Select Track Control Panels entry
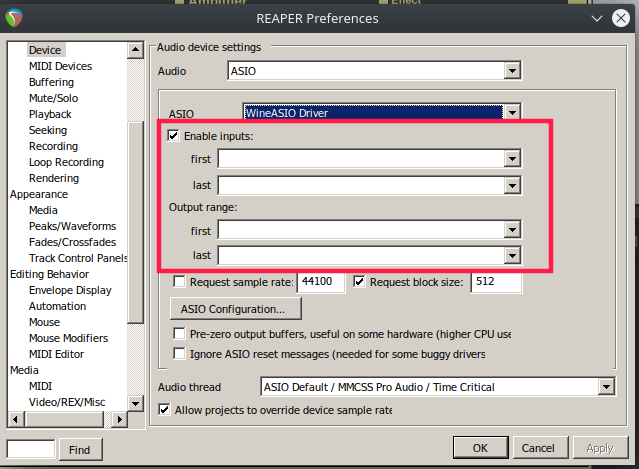The width and height of the screenshot is (639, 469). click(78, 258)
